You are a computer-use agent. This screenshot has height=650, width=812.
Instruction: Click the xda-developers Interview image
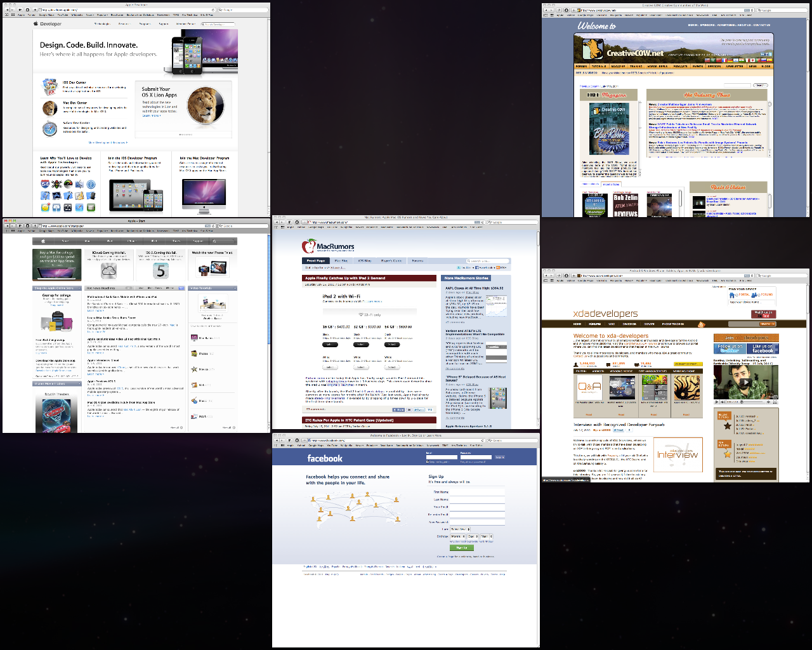(x=678, y=454)
